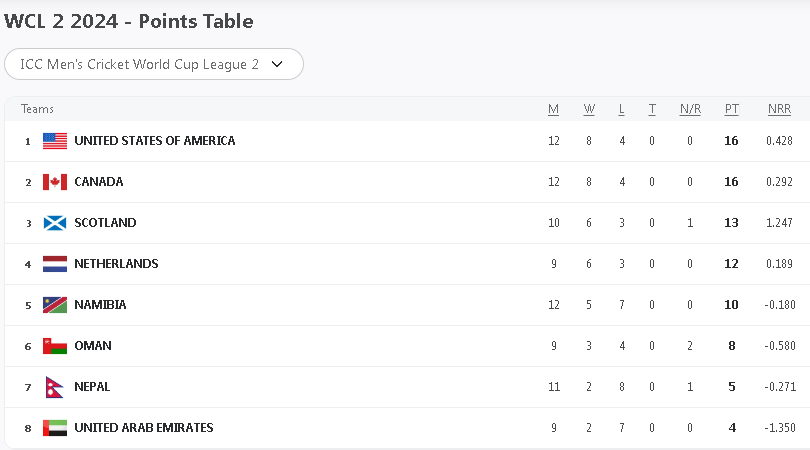The height and width of the screenshot is (450, 810).
Task: Click the Canada flag icon
Action: 55,182
